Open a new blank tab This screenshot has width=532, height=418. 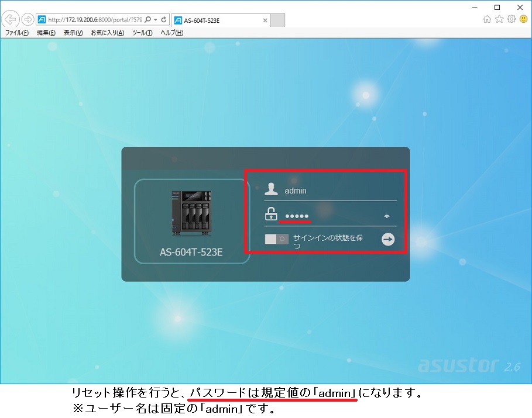pos(277,20)
